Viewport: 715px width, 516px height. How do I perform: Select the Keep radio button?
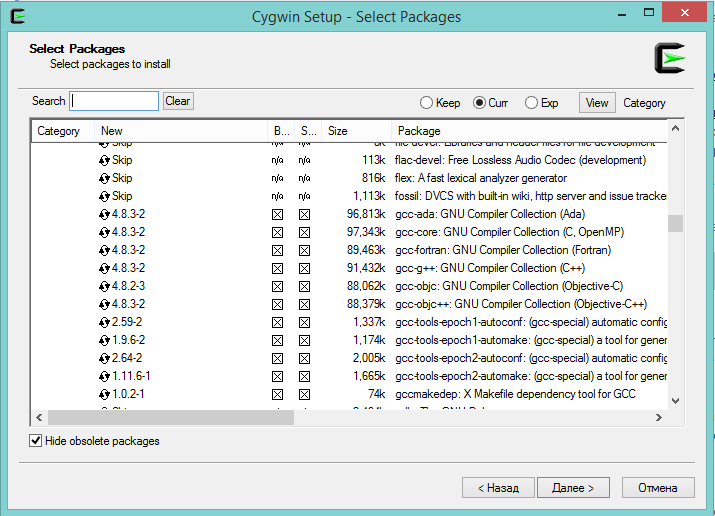point(427,102)
